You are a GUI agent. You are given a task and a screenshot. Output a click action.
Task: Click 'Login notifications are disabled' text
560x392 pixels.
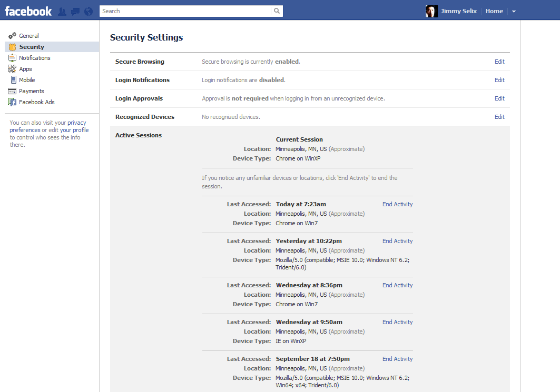click(243, 80)
